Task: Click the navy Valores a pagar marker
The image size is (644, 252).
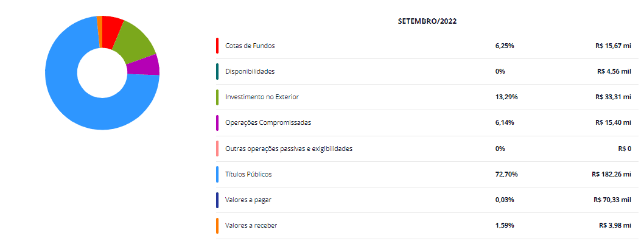Action: pos(217,200)
